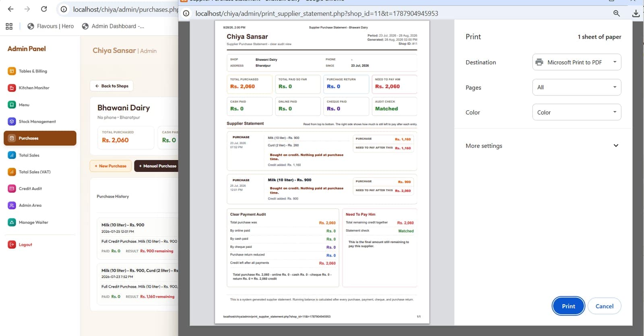The width and height of the screenshot is (644, 336).
Task: Click the Rs. 900 remaining result text
Action: click(157, 251)
